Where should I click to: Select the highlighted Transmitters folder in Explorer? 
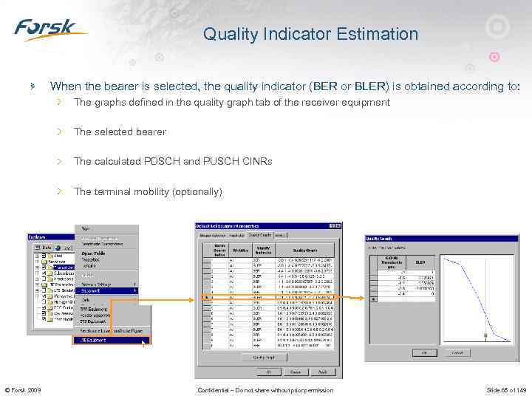point(64,267)
